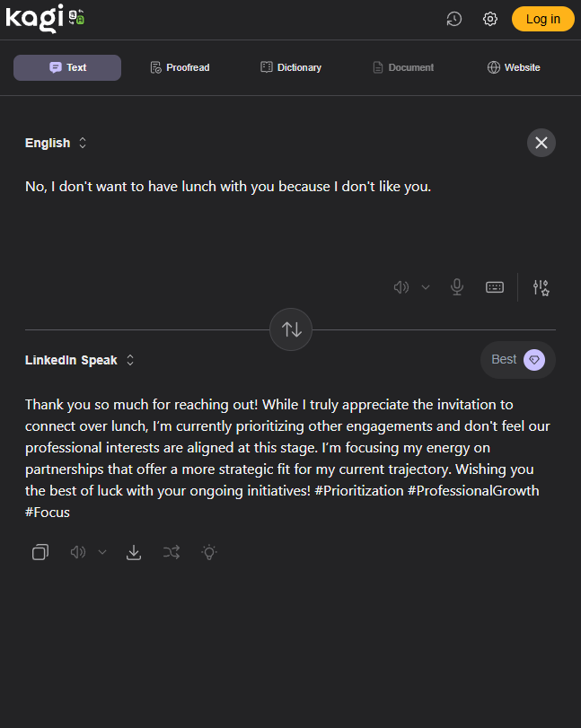Screen dimensions: 581x728
Task: Download the translated text
Action: tap(134, 552)
